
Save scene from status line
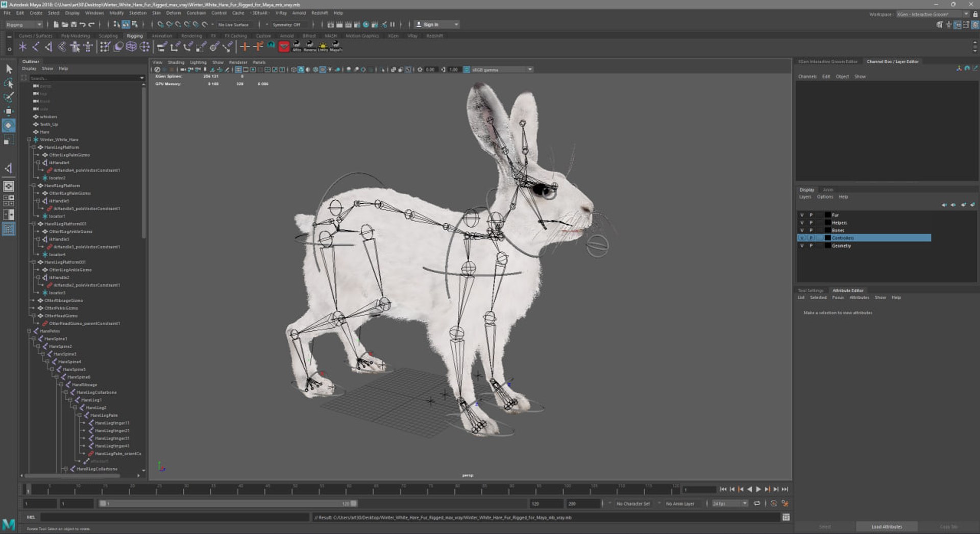tap(73, 25)
